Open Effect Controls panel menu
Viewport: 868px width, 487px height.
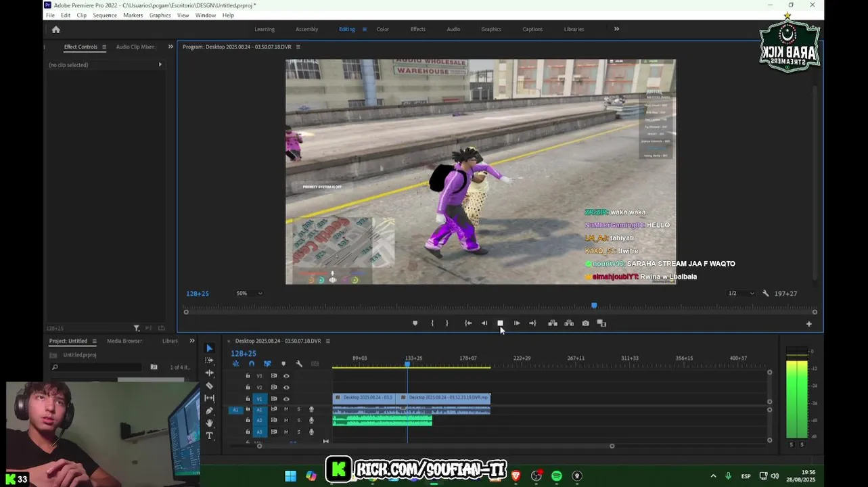[104, 47]
